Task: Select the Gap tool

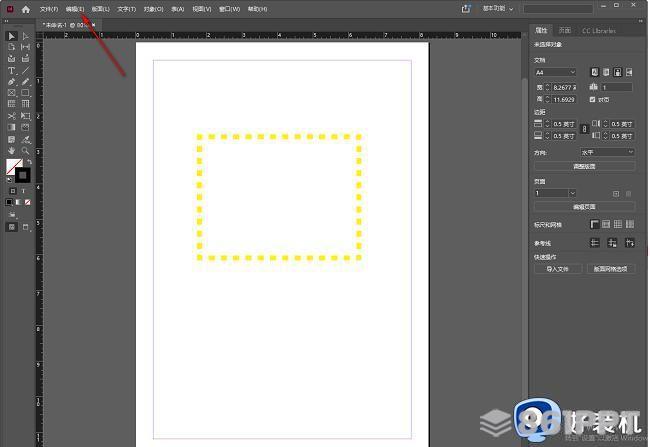Action: (26, 47)
